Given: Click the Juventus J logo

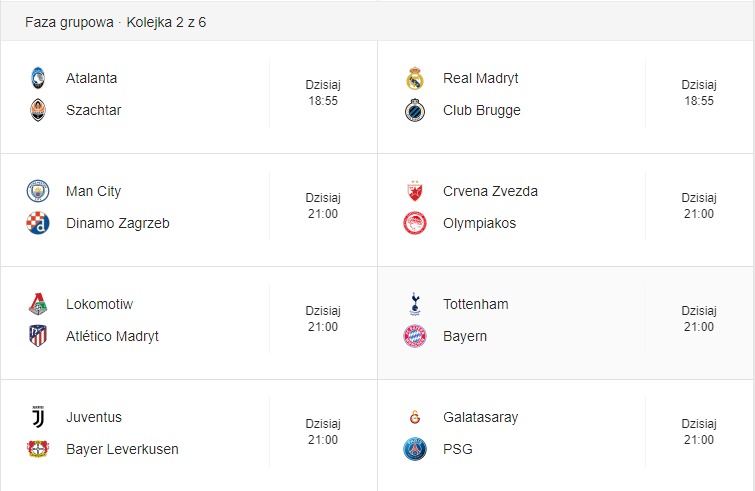Looking at the screenshot, I should click(38, 417).
